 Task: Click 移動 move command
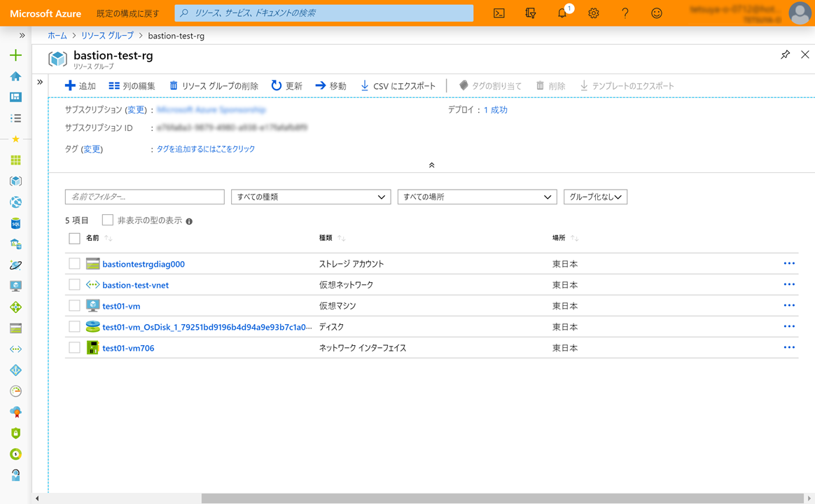pos(330,85)
